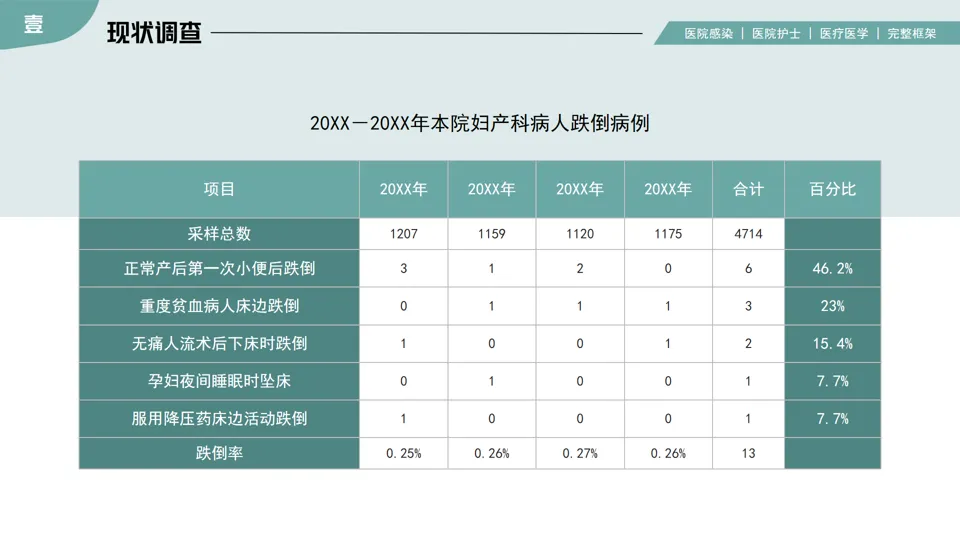This screenshot has width=960, height=540.
Task: Click the cell containing 1207
Action: pyautogui.click(x=403, y=234)
